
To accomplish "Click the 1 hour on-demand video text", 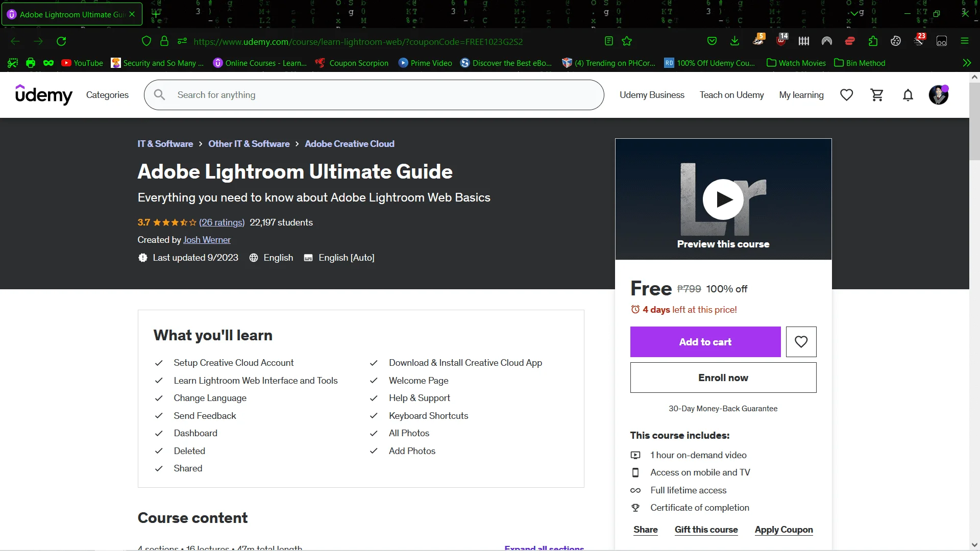I will (698, 455).
